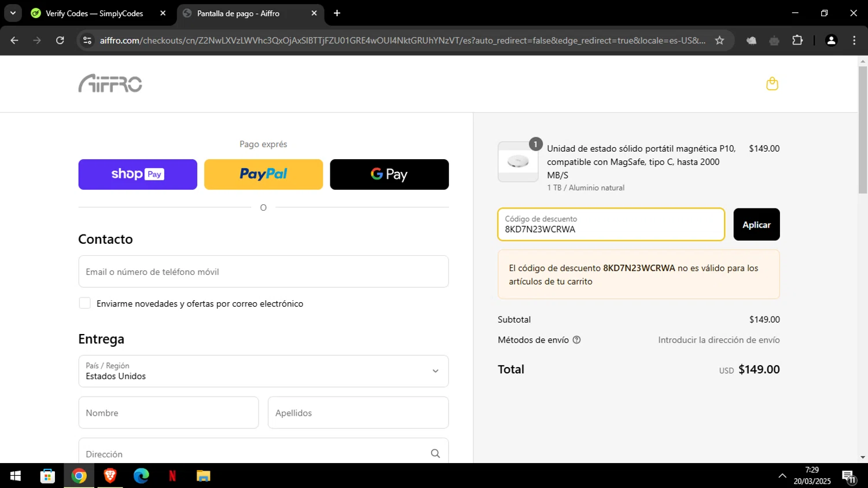The width and height of the screenshot is (868, 488).
Task: Click the product title 'Unidad de estado sólido portátil'
Action: click(x=641, y=162)
